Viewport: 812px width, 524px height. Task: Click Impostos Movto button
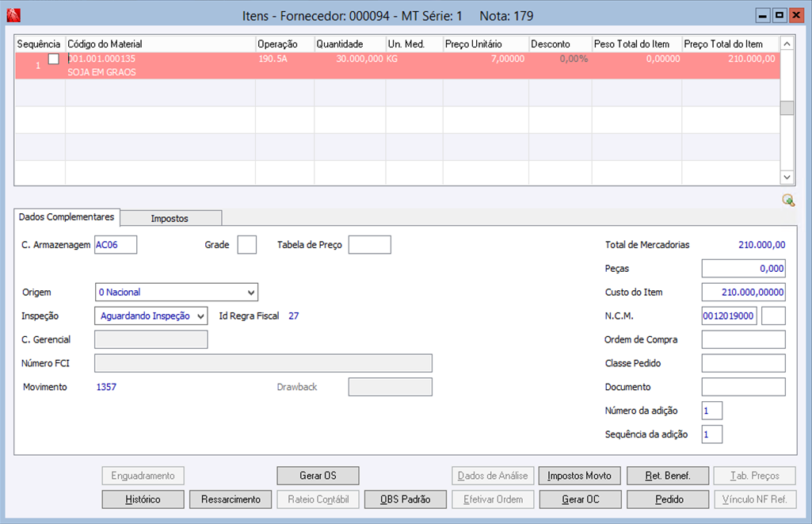(579, 476)
